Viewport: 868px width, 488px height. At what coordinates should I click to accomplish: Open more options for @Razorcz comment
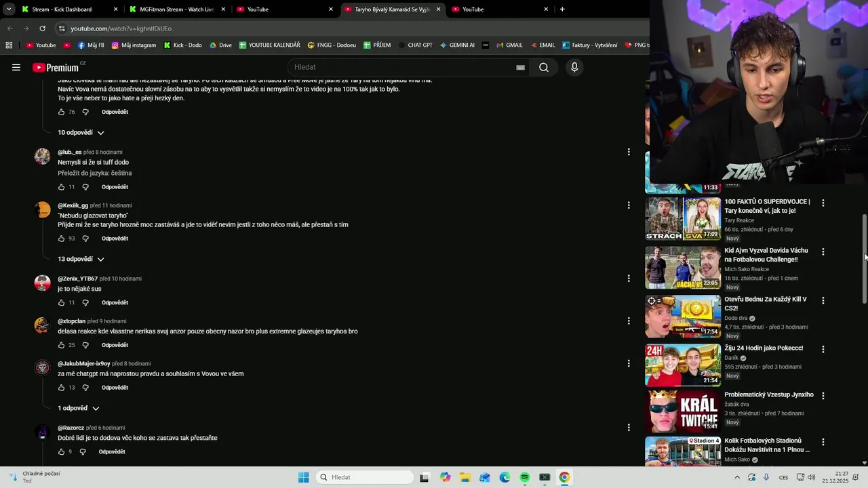(x=629, y=428)
